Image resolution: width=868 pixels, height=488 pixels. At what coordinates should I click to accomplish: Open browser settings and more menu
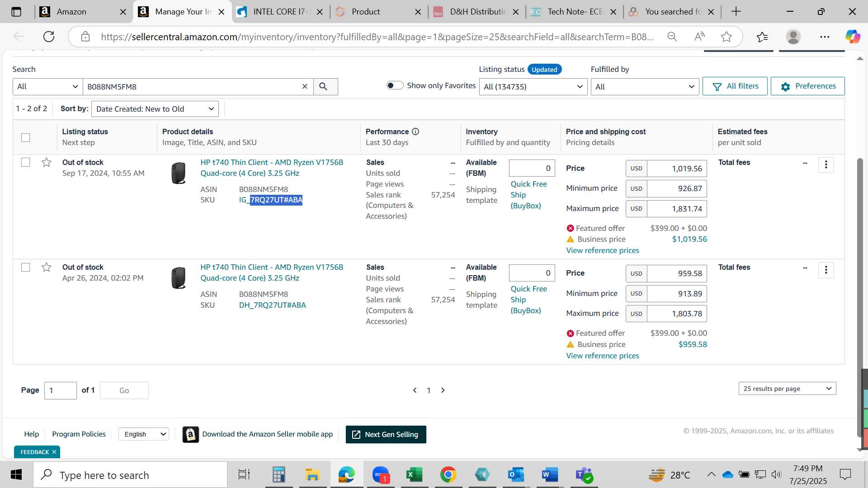pos(825,37)
